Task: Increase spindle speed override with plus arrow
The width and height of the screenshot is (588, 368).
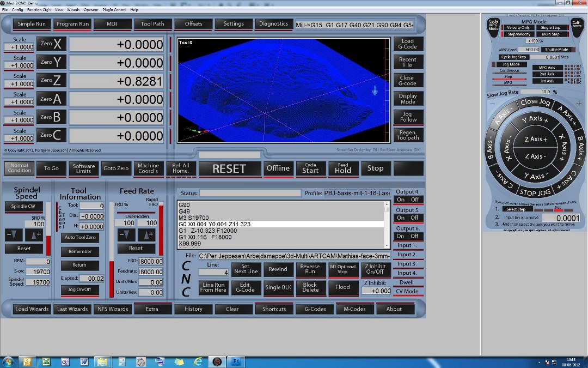Action: (x=34, y=235)
